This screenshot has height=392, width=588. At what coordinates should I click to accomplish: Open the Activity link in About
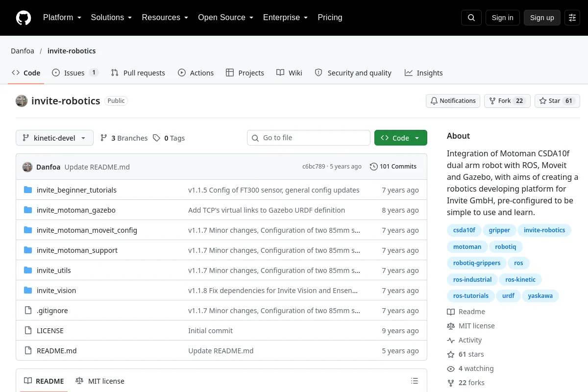pyautogui.click(x=465, y=340)
